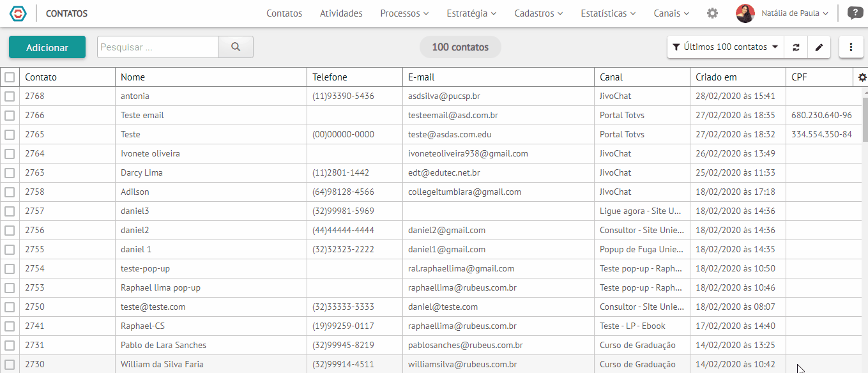
Task: Click the Teste - LP - Ebook channel cell
Action: point(632,326)
